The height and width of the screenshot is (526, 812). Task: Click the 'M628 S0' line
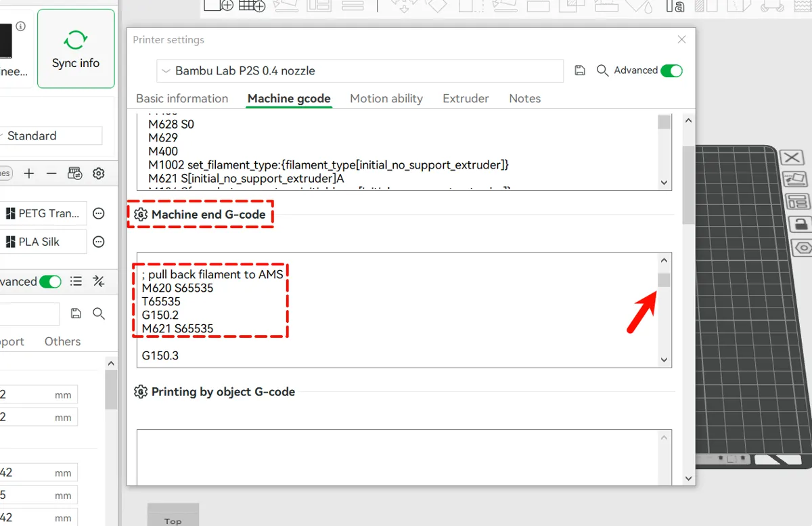171,124
